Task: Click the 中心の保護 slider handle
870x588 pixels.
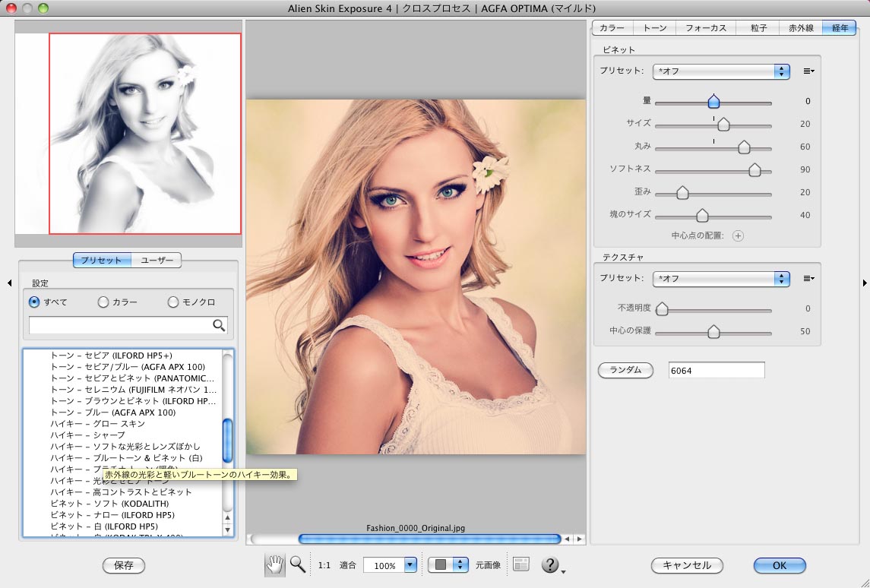Action: [713, 332]
